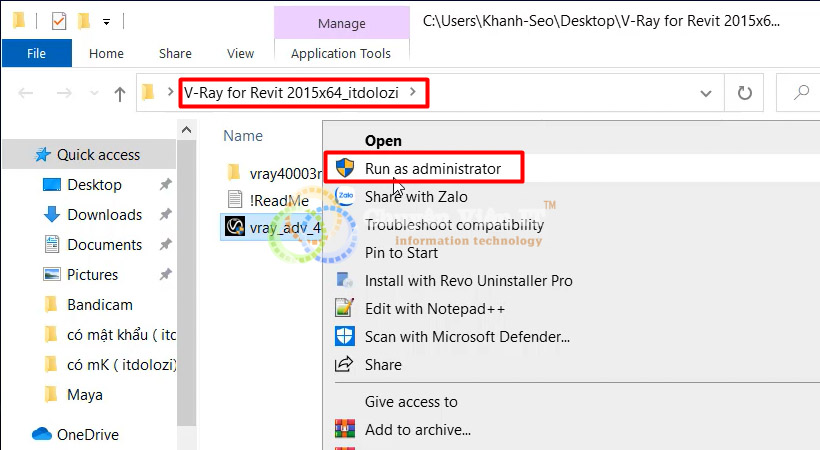Click the pin icon next to Documents

click(x=165, y=244)
